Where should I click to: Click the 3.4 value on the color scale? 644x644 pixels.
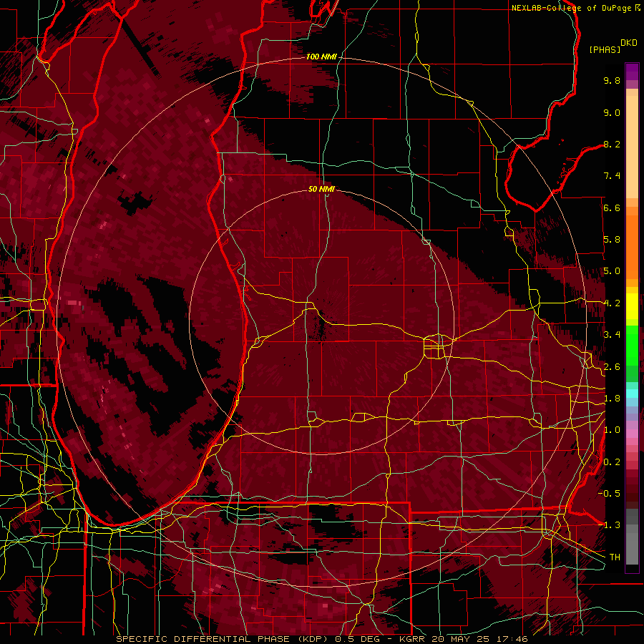[612, 335]
